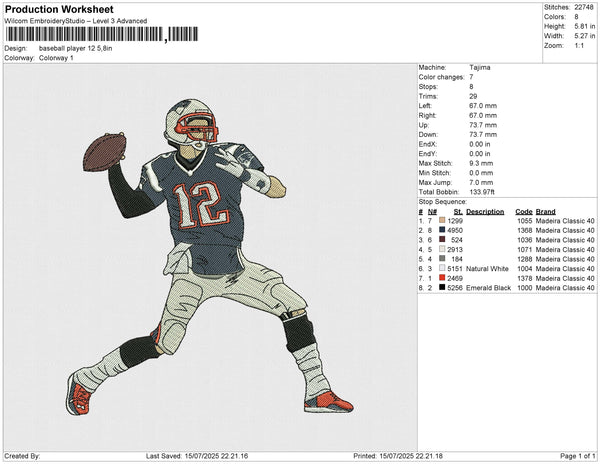Select stitch count '5256' in stop 8
This screenshot has width=600, height=464.
pyautogui.click(x=455, y=288)
